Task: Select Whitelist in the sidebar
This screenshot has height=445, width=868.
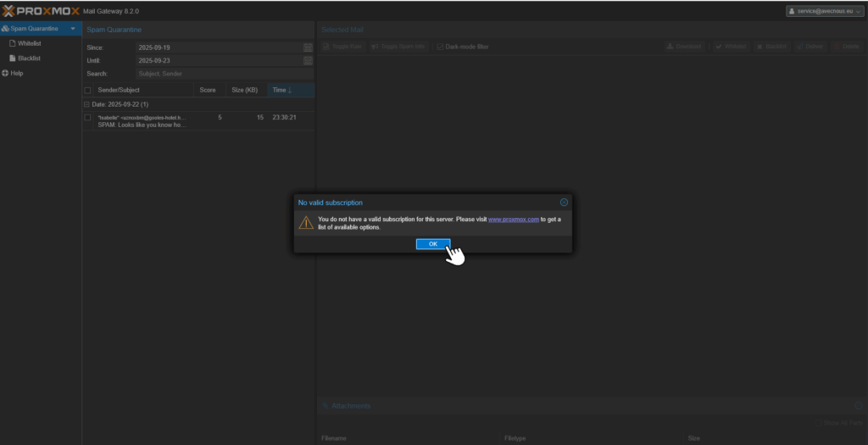Action: pyautogui.click(x=30, y=43)
